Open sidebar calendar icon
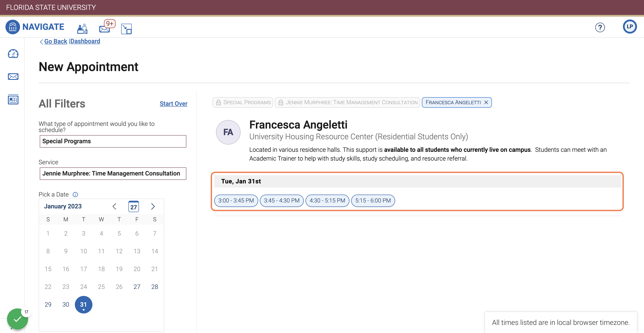 click(x=13, y=99)
